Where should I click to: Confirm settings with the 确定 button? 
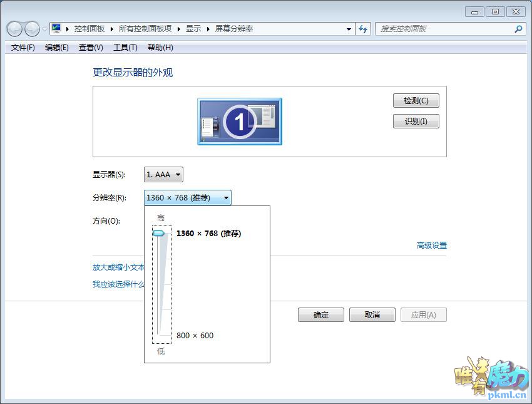pyautogui.click(x=321, y=314)
